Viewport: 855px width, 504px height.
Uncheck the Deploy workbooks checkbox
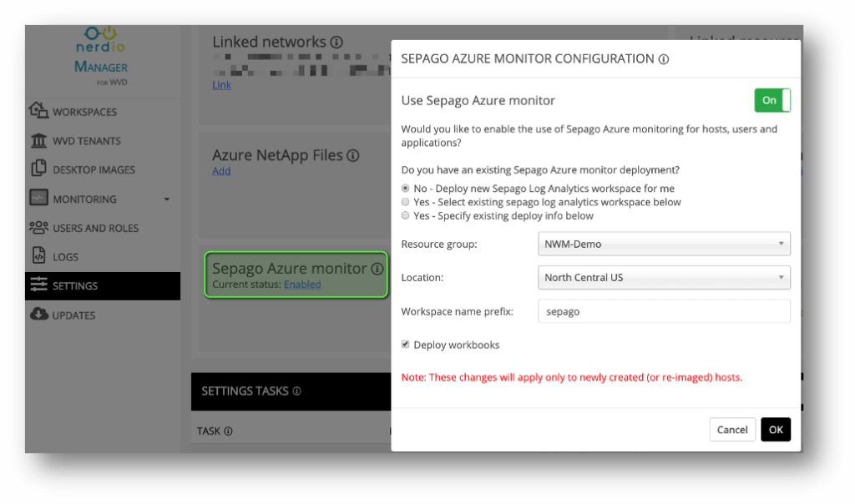[405, 345]
